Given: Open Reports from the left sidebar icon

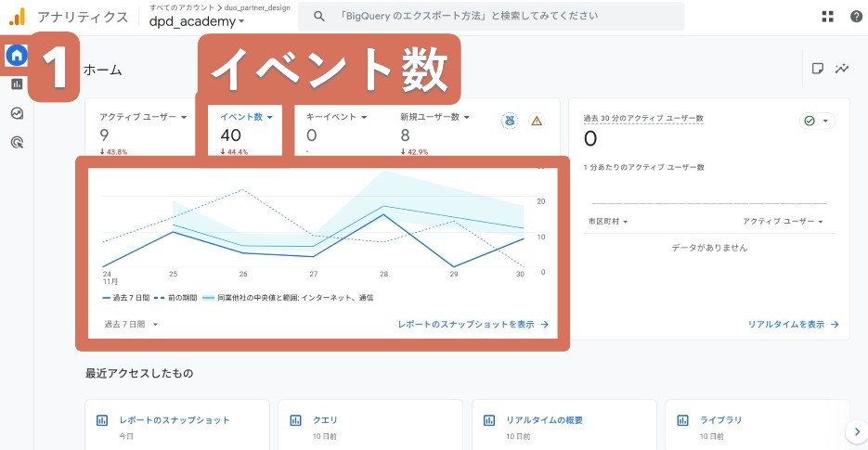Looking at the screenshot, I should (16, 84).
